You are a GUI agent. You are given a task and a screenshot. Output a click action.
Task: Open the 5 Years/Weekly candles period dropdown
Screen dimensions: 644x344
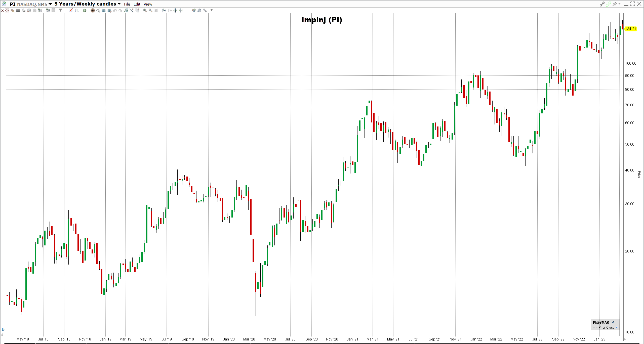pyautogui.click(x=119, y=4)
